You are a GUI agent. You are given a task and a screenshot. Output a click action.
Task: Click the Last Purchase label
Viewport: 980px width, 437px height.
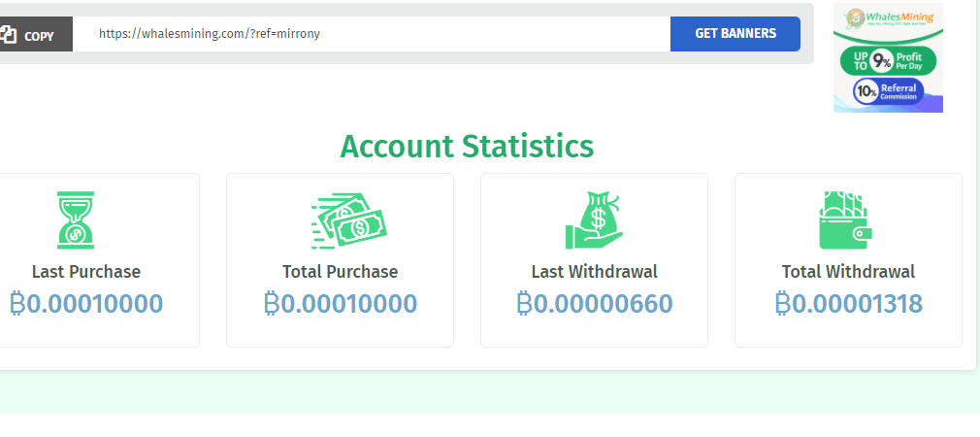[x=86, y=272]
